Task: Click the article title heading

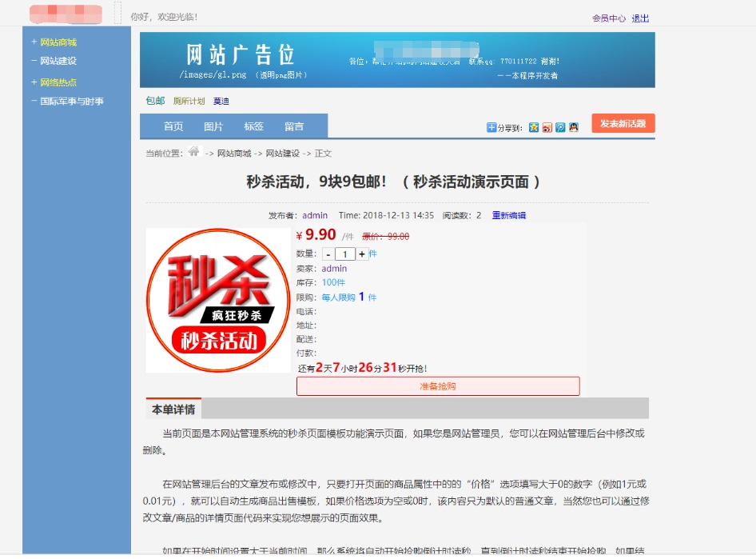Action: [393, 182]
